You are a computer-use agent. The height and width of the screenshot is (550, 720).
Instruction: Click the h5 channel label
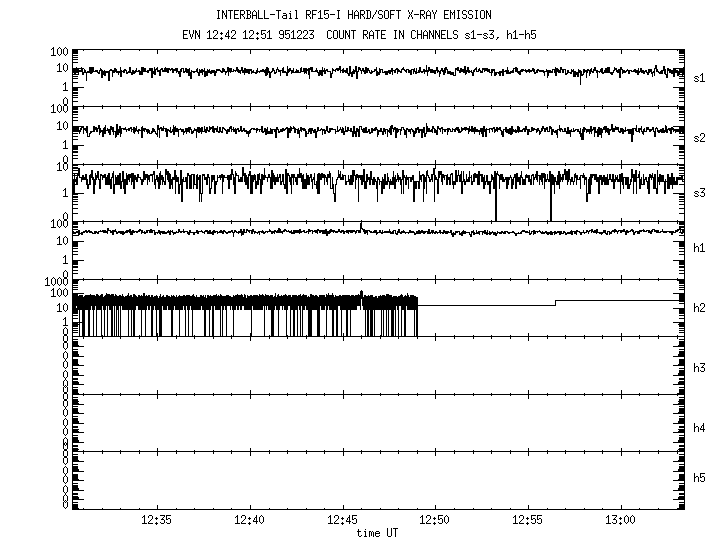(700, 479)
